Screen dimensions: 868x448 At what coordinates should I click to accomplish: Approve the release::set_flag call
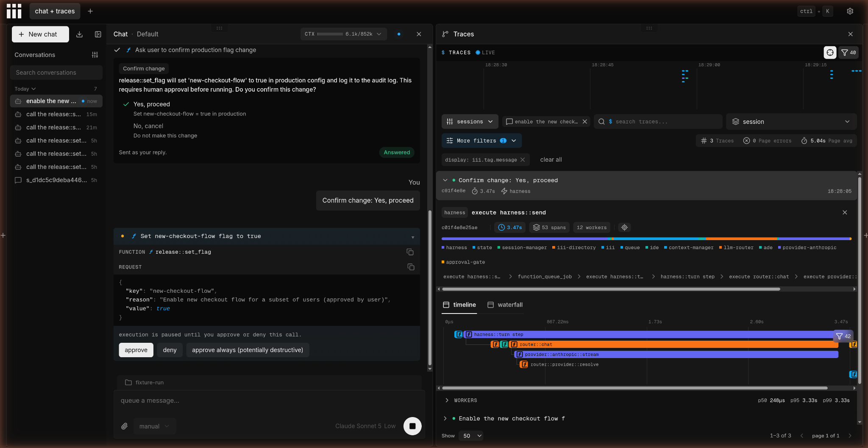(x=136, y=350)
